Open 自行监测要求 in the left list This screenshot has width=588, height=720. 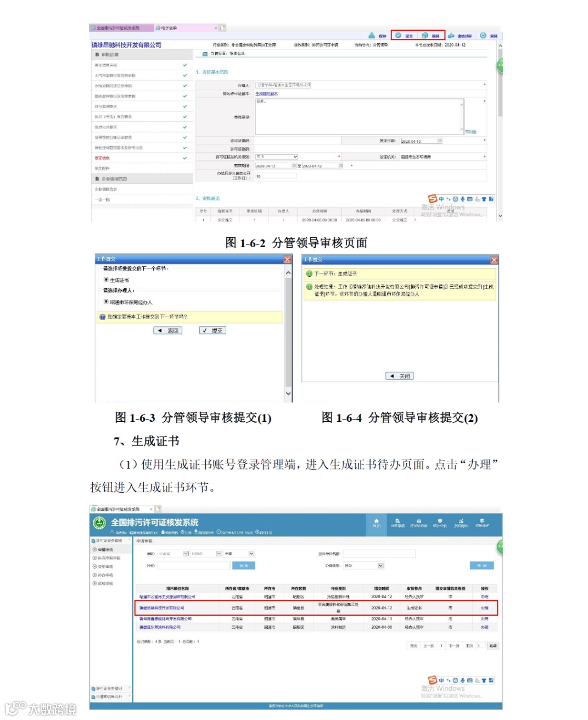coord(141,107)
